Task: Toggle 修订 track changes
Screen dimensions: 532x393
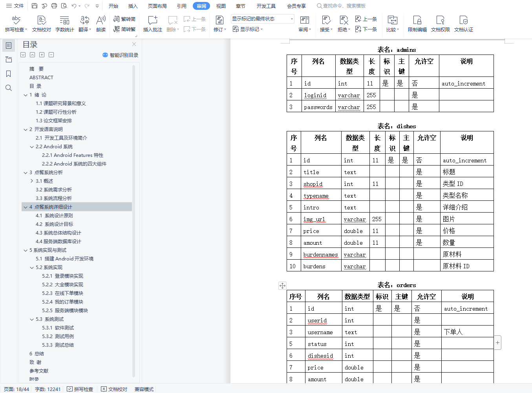Action: click(220, 24)
